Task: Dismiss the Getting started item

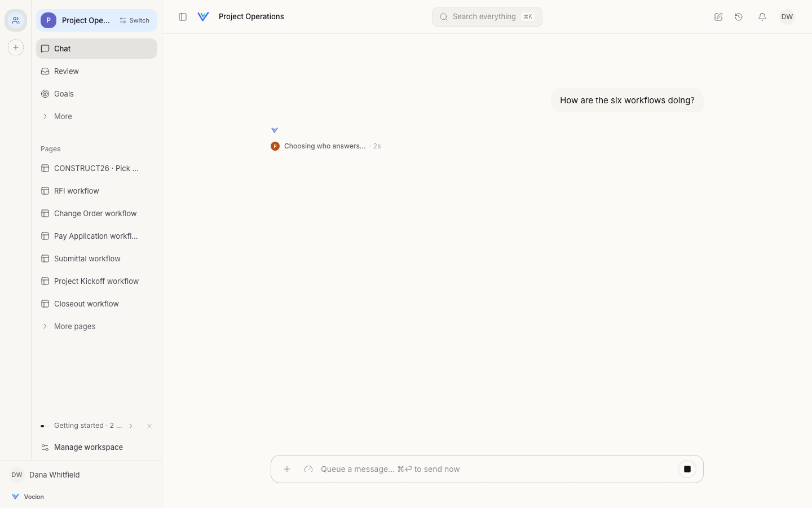Action: point(149,426)
